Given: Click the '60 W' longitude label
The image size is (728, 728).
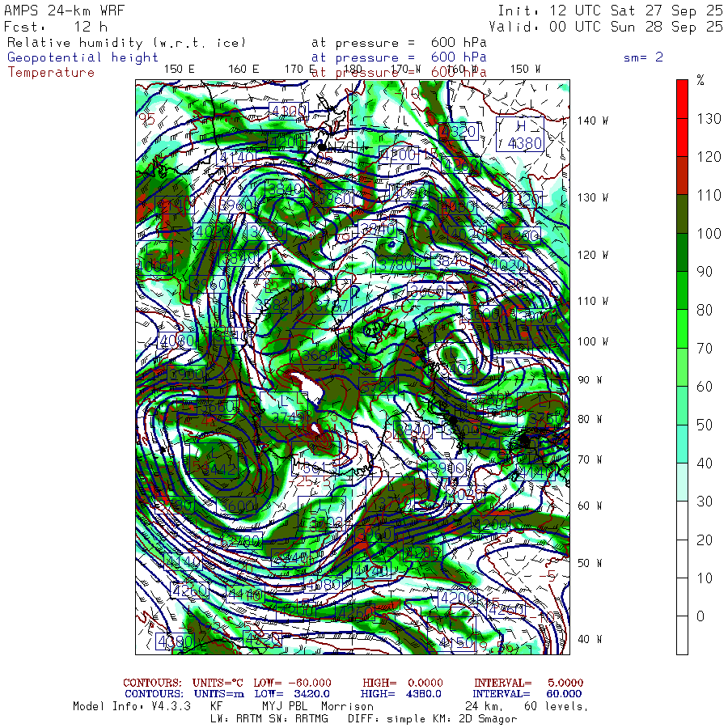Looking at the screenshot, I should click(x=590, y=505).
